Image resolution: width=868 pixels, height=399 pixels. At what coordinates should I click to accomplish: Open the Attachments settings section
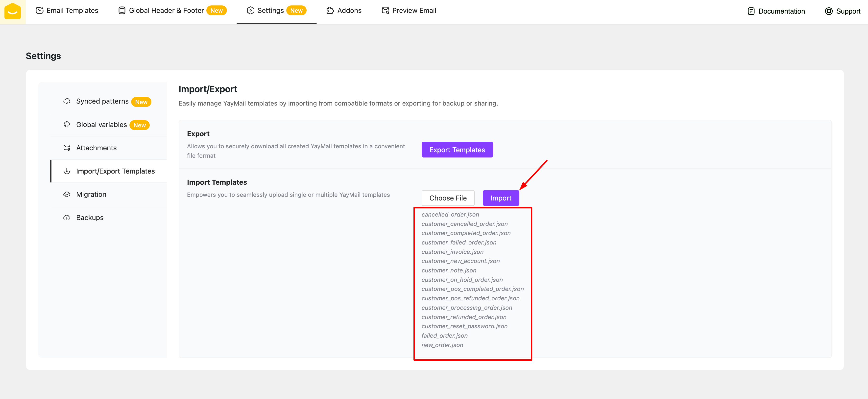[x=96, y=148]
